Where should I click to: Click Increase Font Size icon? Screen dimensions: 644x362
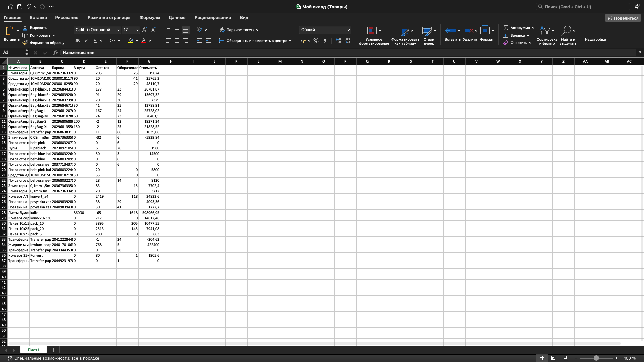pos(145,30)
